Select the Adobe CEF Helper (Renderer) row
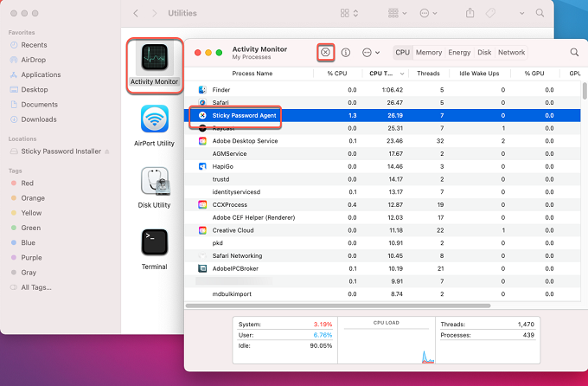588x386 pixels. (x=382, y=217)
